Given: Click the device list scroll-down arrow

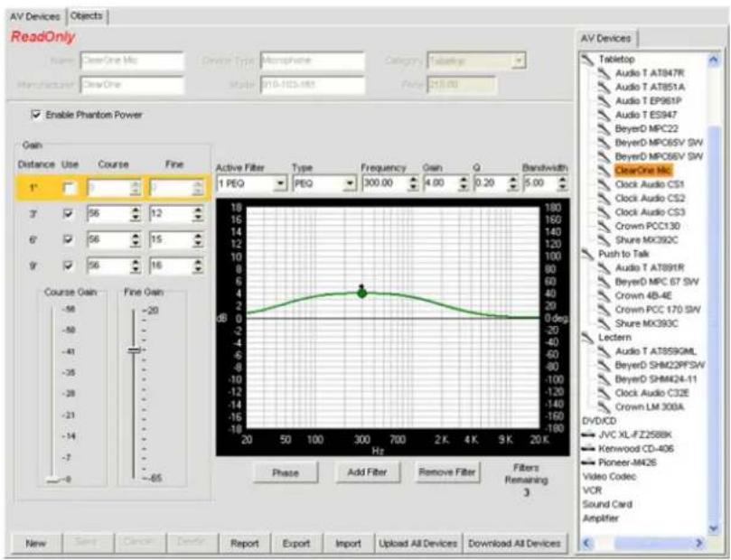Looking at the screenshot, I should tap(713, 527).
